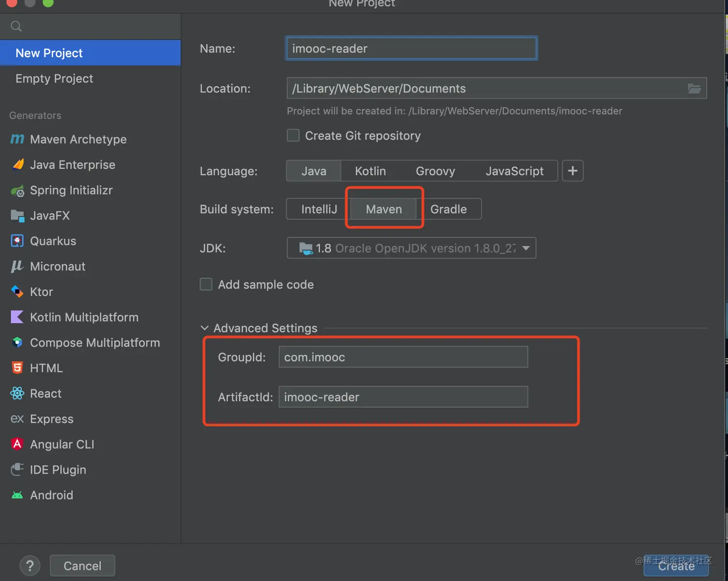Screen dimensions: 728x581
Task: Check the Add sample code option
Action: [206, 284]
